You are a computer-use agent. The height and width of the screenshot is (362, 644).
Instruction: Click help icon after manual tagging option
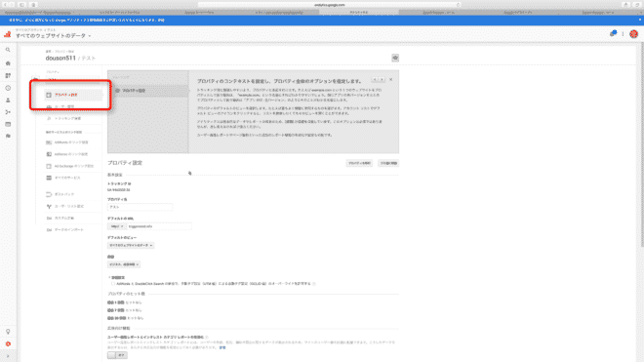tap(314, 284)
